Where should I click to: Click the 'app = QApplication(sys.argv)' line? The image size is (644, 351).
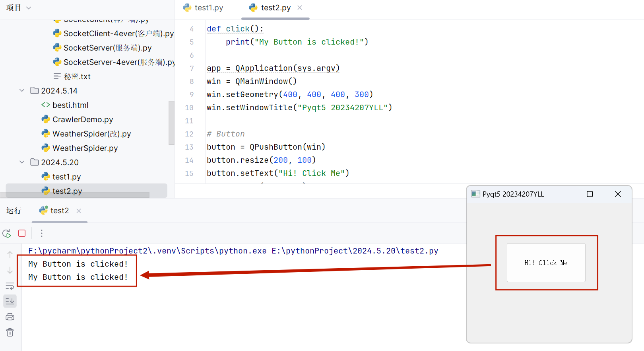click(273, 68)
